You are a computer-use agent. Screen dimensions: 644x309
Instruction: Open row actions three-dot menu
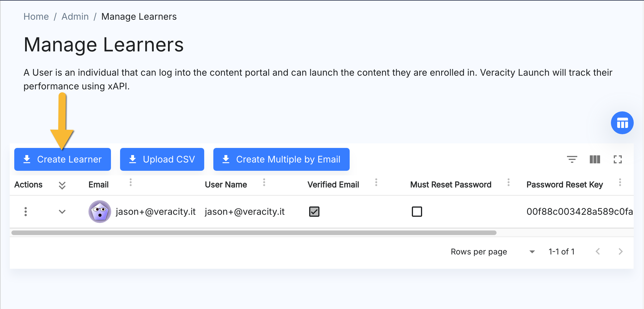click(x=26, y=212)
